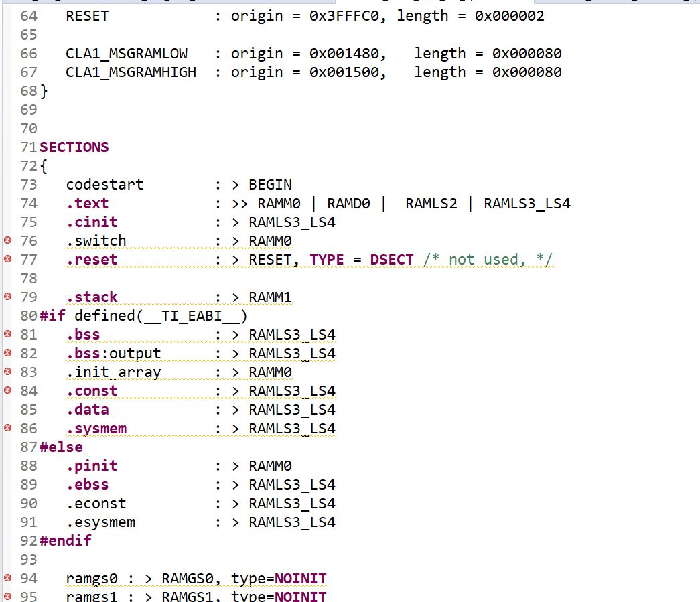Viewport: 700px width, 602px height.
Task: Click the error marker beside .switch on line 76
Action: [x=7, y=240]
